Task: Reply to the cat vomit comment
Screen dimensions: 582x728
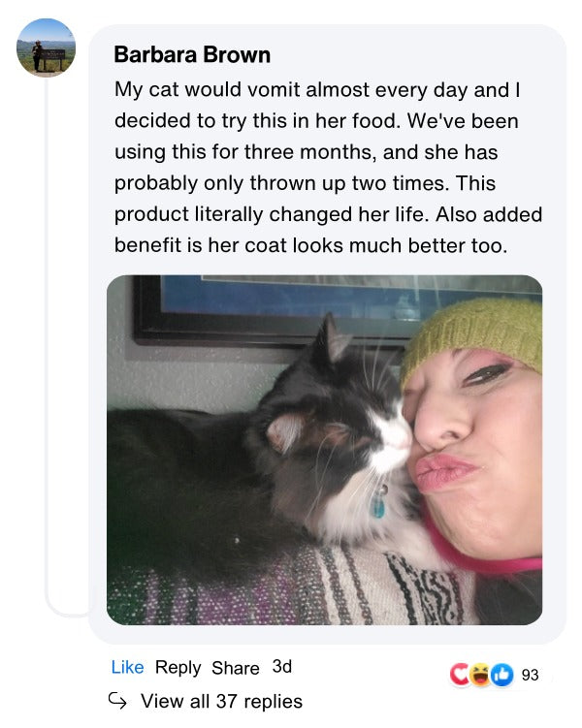Action: click(178, 667)
